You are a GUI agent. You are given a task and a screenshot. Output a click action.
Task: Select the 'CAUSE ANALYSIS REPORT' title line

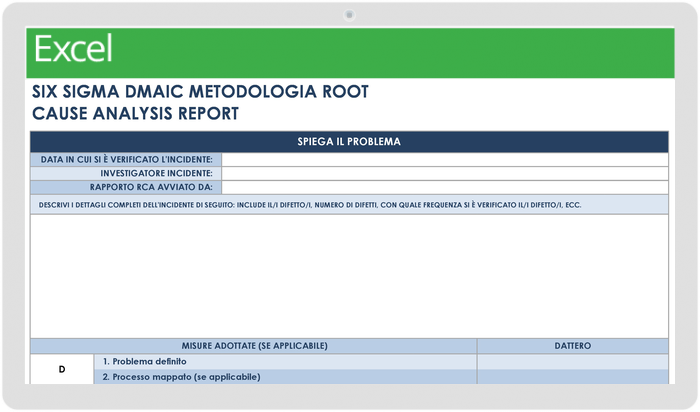pos(135,113)
